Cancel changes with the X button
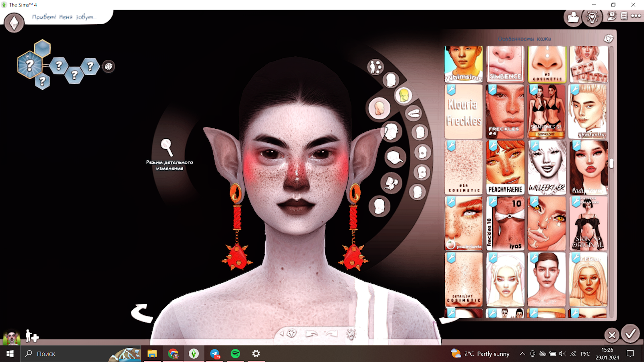This screenshot has width=644, height=362. [612, 335]
